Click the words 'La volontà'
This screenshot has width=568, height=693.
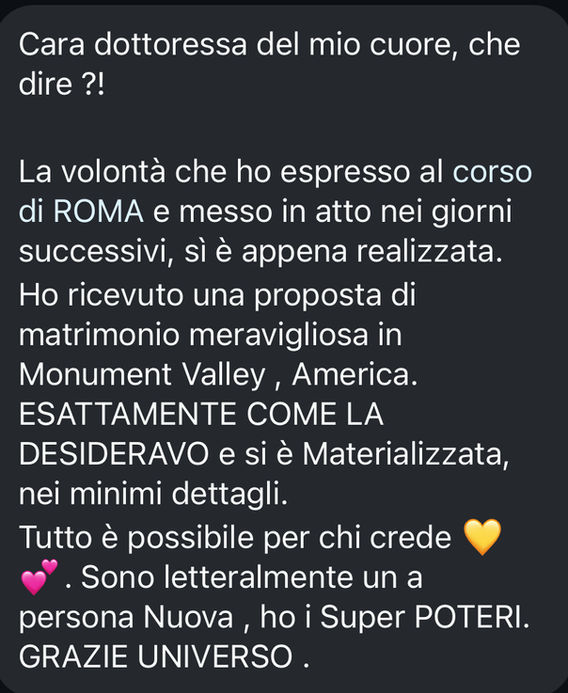click(92, 171)
